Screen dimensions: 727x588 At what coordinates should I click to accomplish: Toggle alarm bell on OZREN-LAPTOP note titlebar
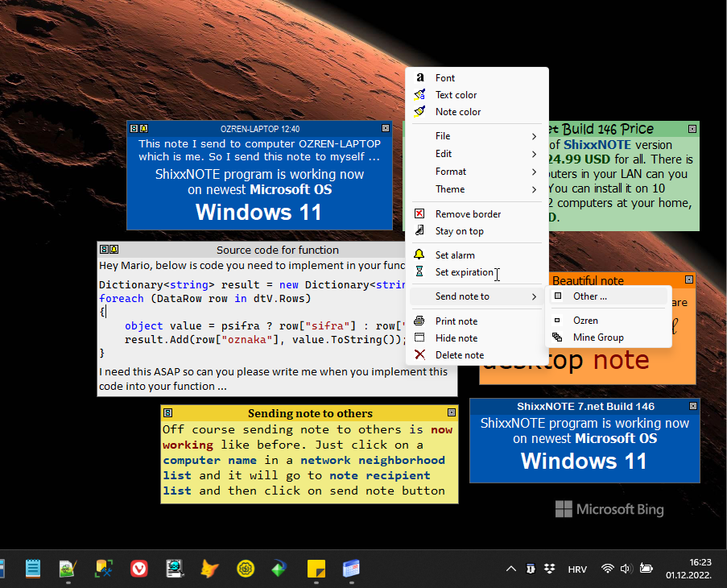pyautogui.click(x=143, y=128)
